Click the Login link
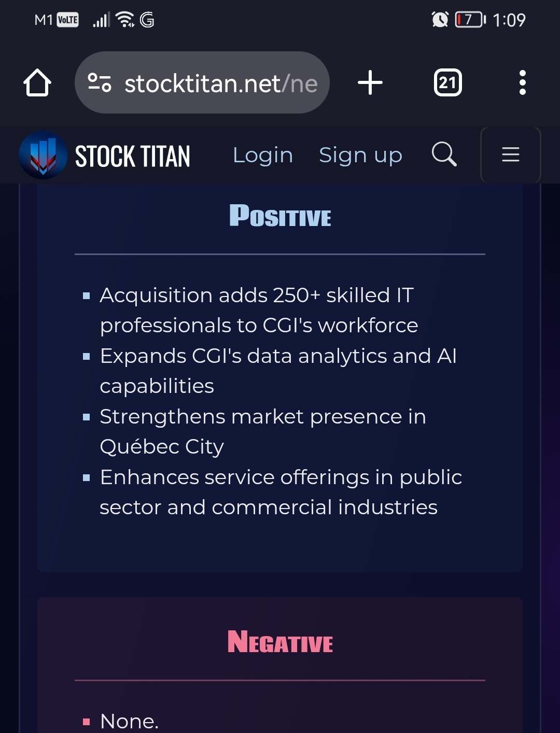Image resolution: width=560 pixels, height=733 pixels. (x=263, y=155)
